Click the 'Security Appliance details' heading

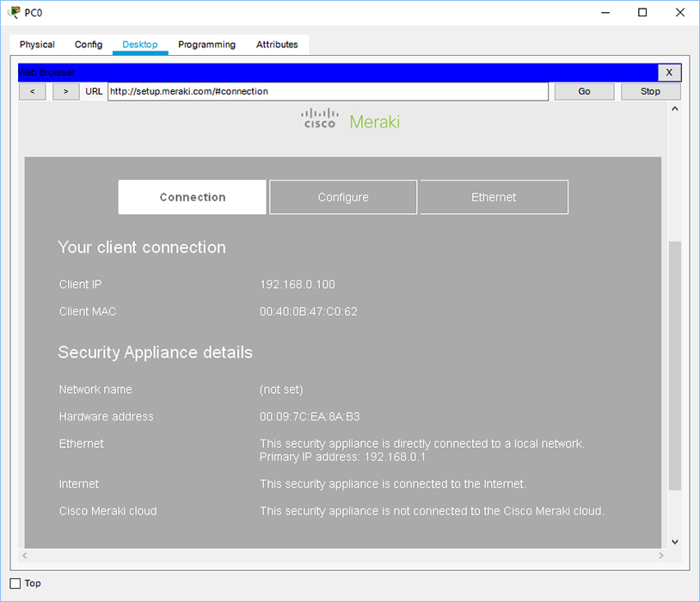(156, 353)
